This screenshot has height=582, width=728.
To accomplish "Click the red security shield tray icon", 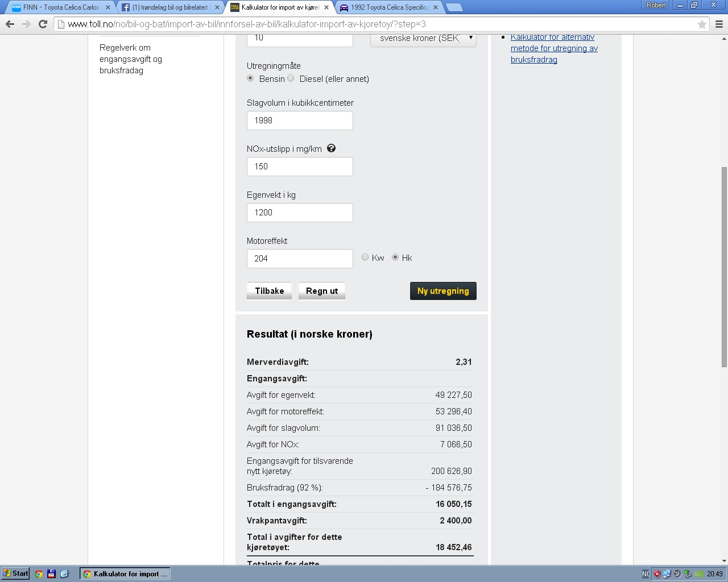I will [657, 573].
